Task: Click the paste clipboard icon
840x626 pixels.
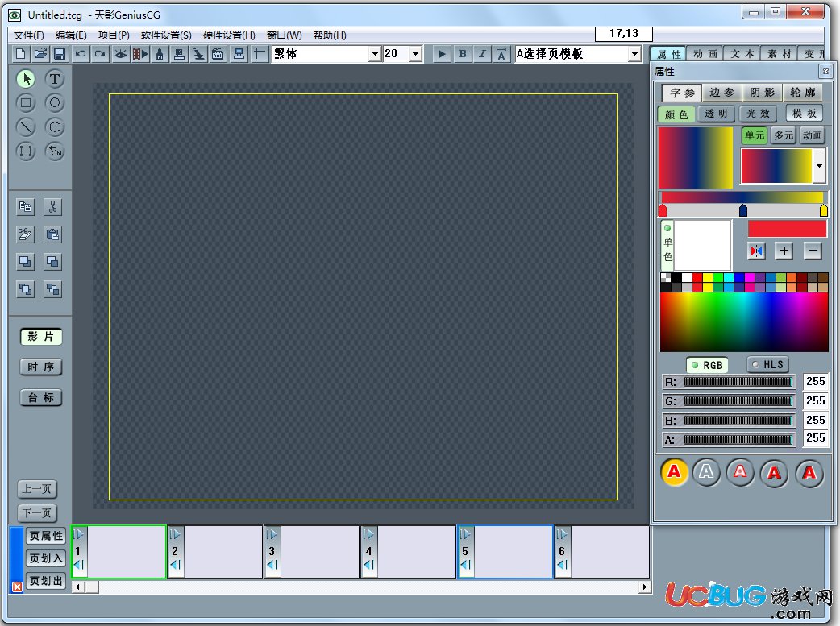Action: (52, 234)
